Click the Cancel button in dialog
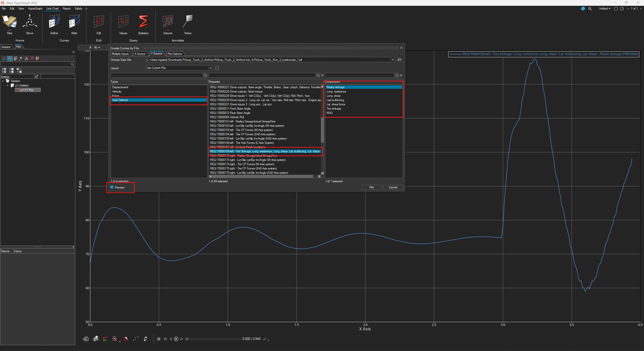 tap(393, 187)
